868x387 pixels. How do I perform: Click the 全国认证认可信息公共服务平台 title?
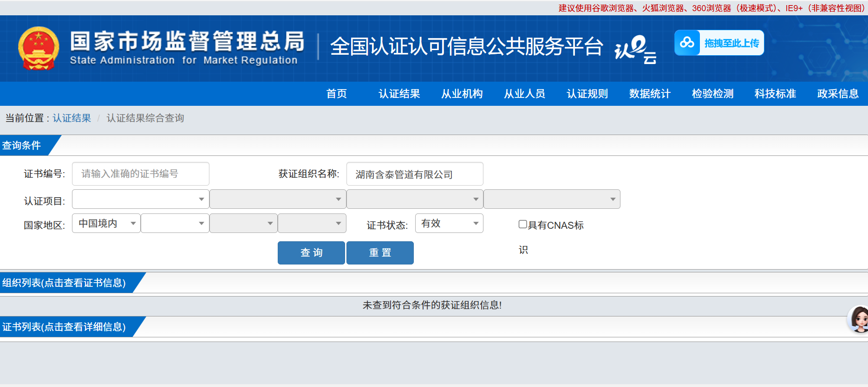click(467, 46)
